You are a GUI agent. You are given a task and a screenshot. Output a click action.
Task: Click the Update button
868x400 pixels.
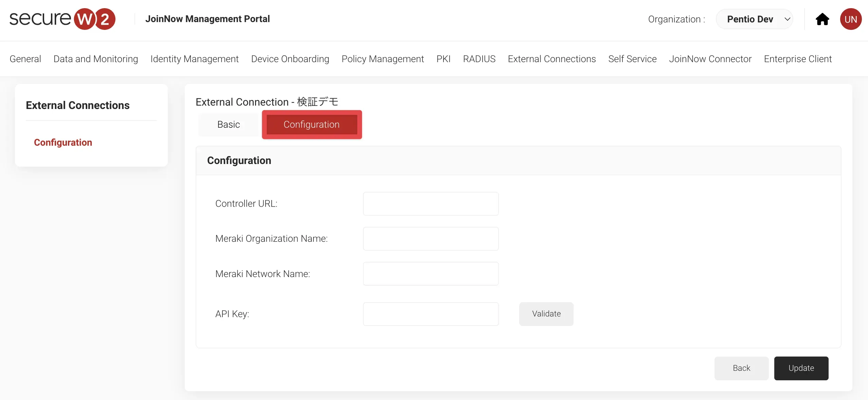coord(801,368)
